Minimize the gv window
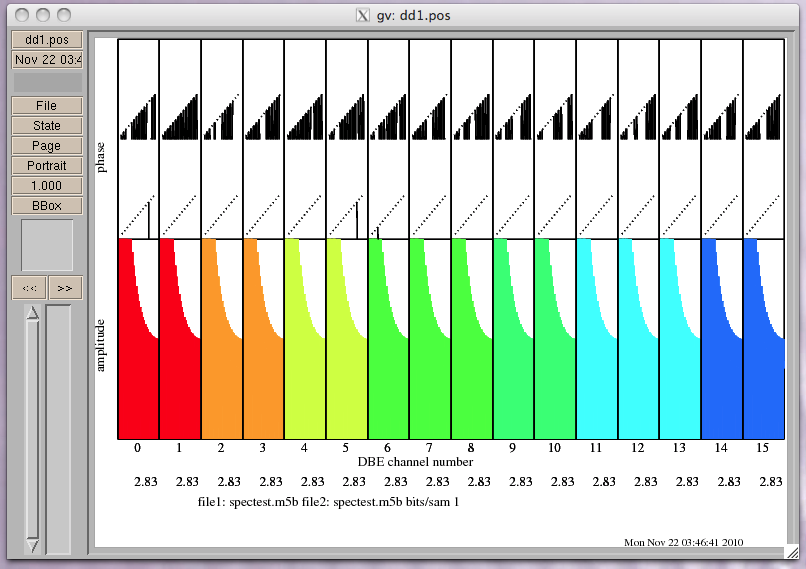 pyautogui.click(x=43, y=15)
